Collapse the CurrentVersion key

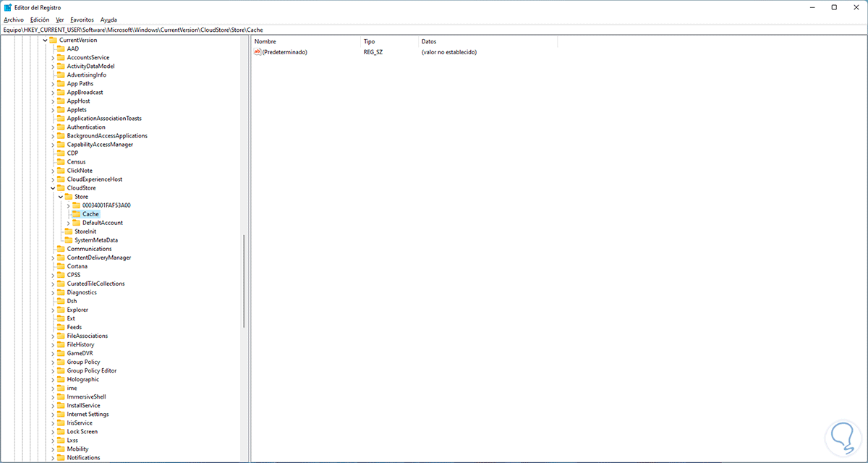click(45, 41)
